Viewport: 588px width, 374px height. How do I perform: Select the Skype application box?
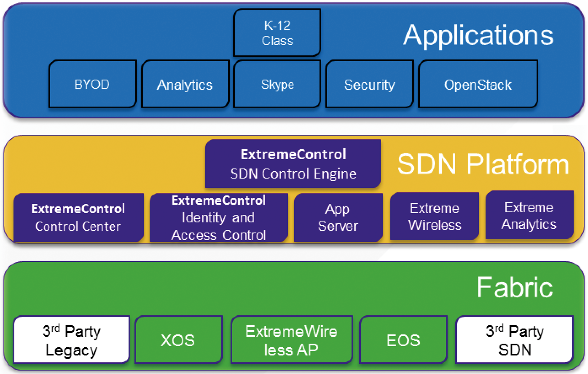pyautogui.click(x=277, y=84)
